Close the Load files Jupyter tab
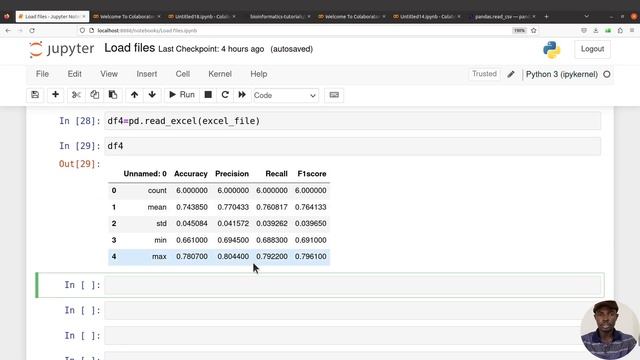 84,16
